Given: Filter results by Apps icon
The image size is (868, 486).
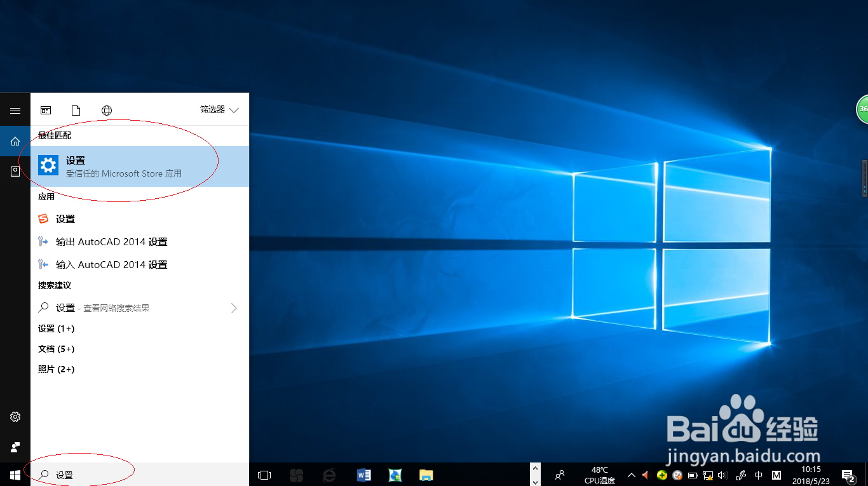Looking at the screenshot, I should tap(46, 111).
